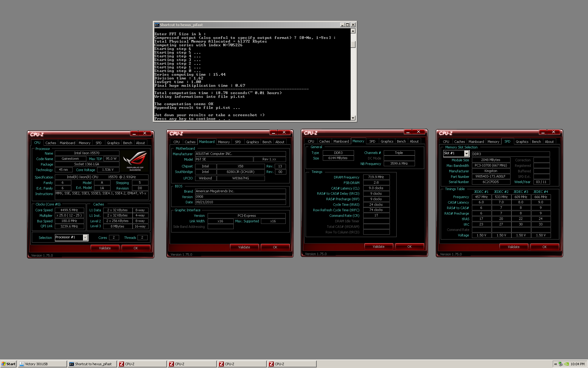Select SPD tab in Mainboard CPU-Z window
This screenshot has height=368, width=588.
coord(238,142)
